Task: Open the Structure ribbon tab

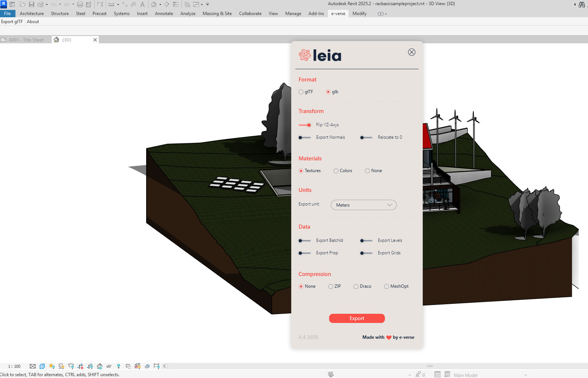Action: coord(60,14)
